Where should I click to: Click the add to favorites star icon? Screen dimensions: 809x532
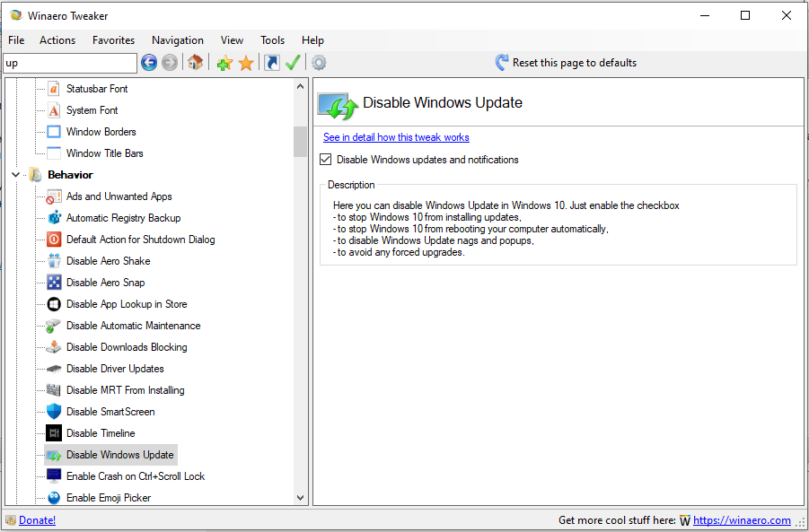click(x=224, y=63)
